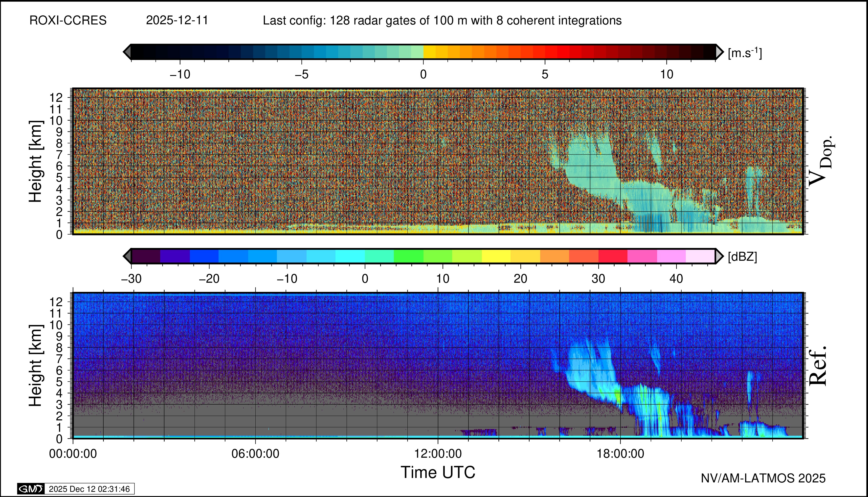868x497 pixels.
Task: Click the GMT logo icon
Action: (x=31, y=489)
